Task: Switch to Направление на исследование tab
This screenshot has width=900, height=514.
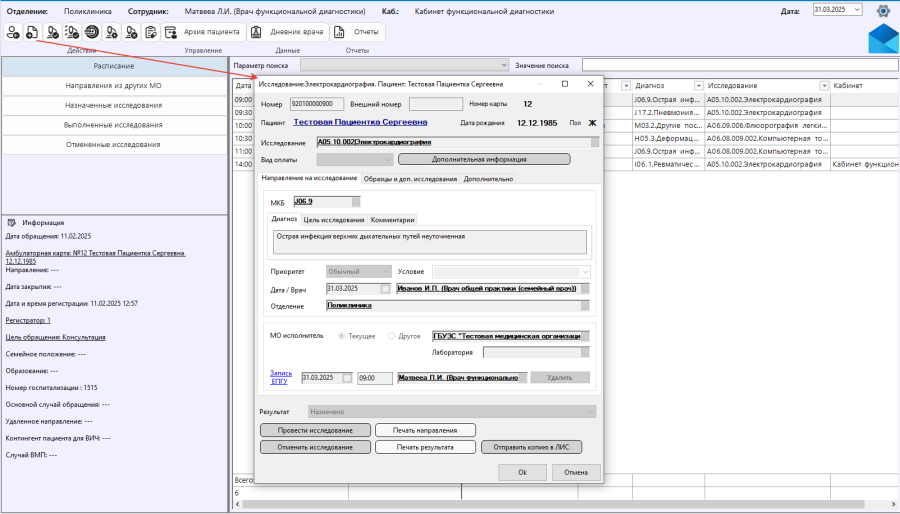Action: (x=309, y=178)
